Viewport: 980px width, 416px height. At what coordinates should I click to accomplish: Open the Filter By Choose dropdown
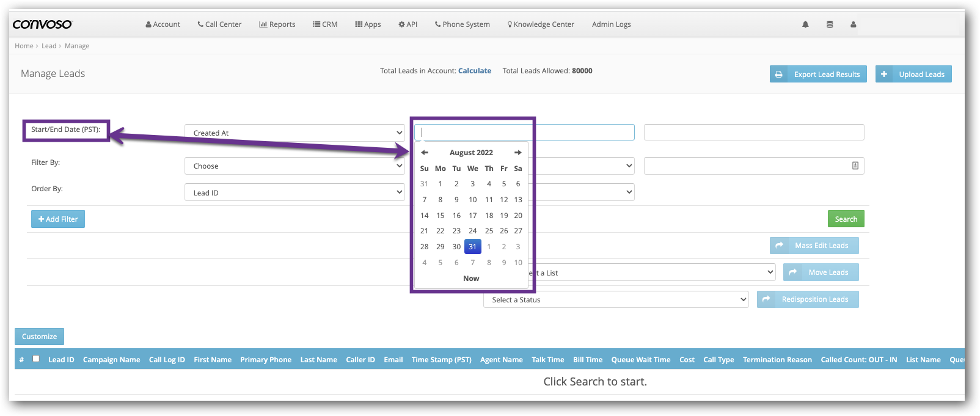294,166
